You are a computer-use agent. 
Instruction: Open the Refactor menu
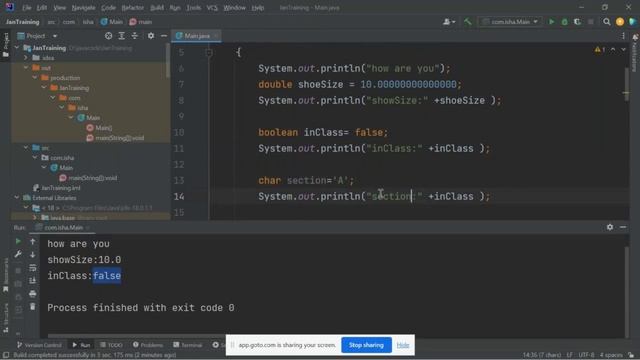click(133, 8)
